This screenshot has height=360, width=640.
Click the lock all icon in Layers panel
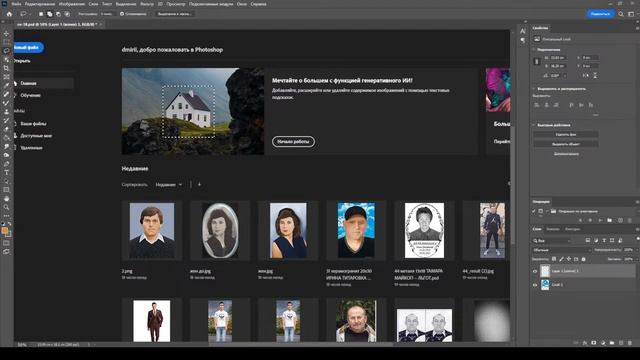[x=583, y=259]
